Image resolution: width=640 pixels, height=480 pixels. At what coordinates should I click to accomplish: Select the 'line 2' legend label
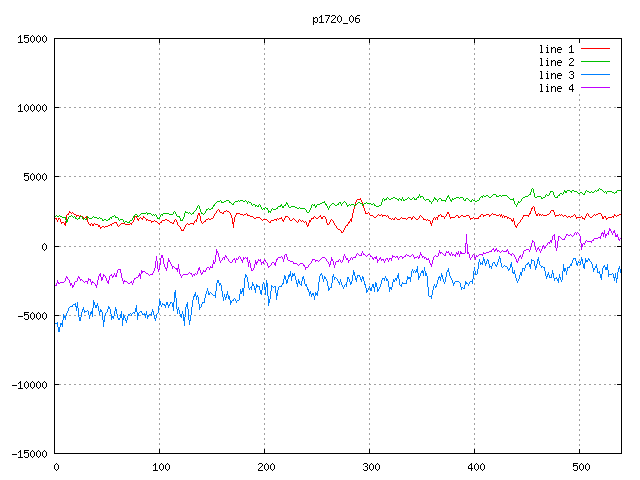pos(556,62)
